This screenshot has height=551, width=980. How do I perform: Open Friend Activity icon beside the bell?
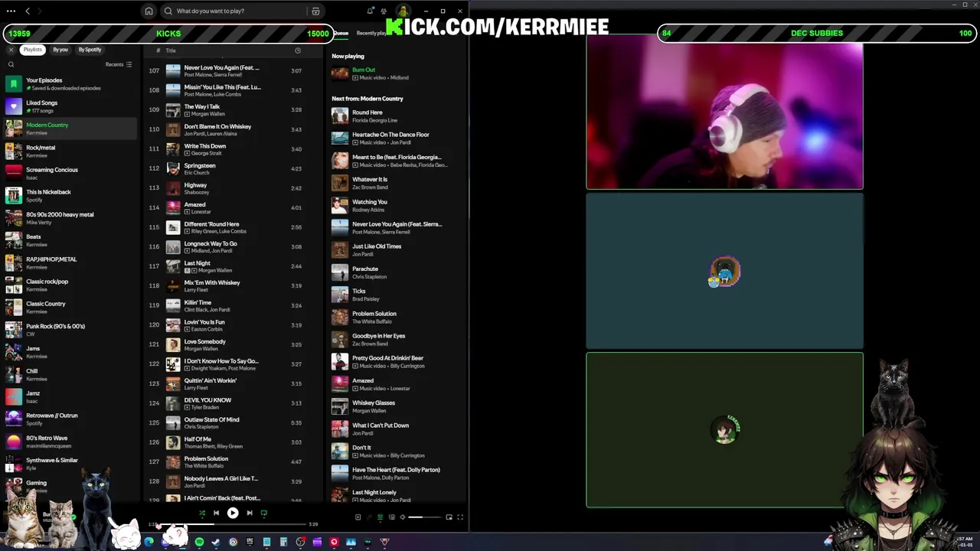[385, 11]
